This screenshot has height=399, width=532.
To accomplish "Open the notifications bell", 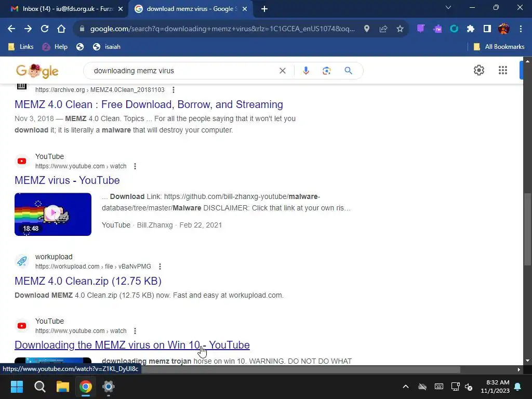I will pos(518,387).
